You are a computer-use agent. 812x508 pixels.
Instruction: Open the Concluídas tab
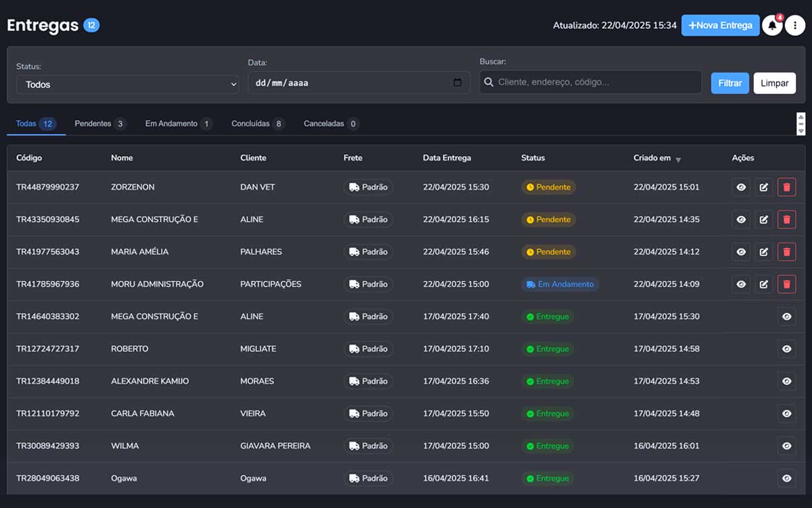[257, 124]
